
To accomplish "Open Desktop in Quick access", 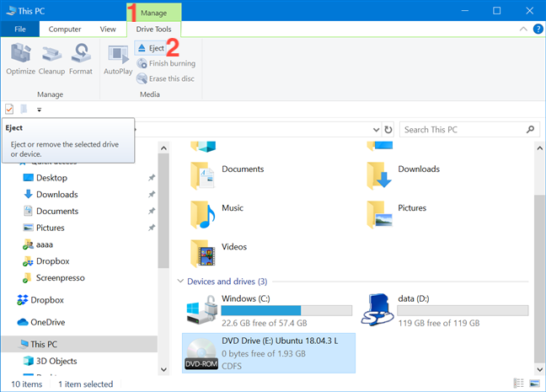I will (51, 178).
